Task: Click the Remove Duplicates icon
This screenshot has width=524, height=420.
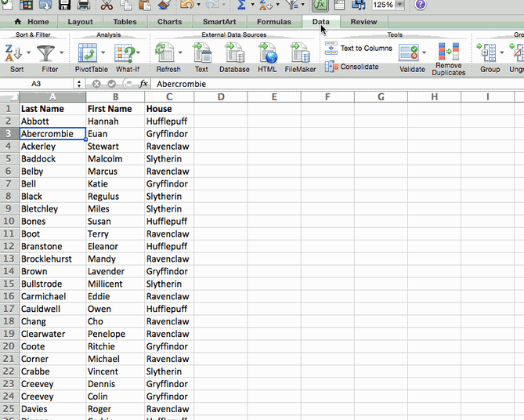Action: click(x=449, y=53)
